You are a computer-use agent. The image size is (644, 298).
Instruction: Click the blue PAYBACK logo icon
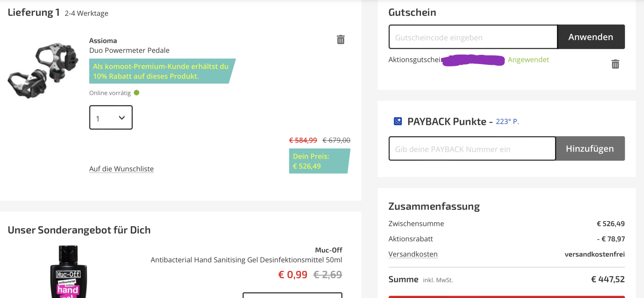[x=398, y=121]
